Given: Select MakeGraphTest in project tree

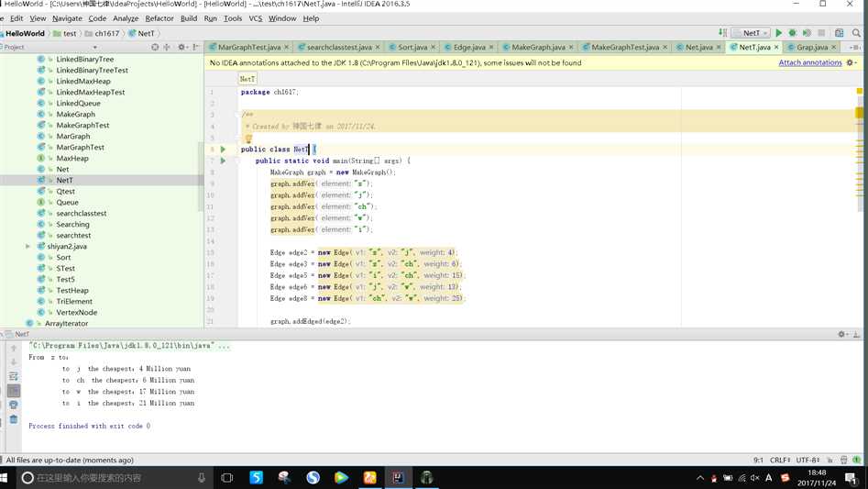Looking at the screenshot, I should (x=82, y=125).
